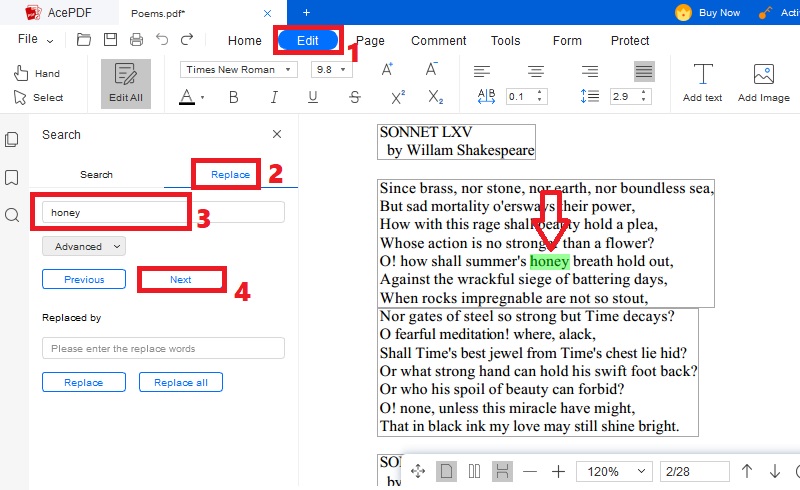Click the Replace button

pyautogui.click(x=84, y=382)
